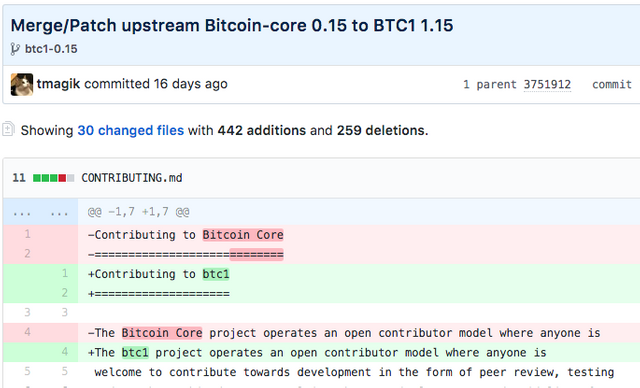
Task: Click the git branch icon beside btc1-0.15
Action: (15, 49)
